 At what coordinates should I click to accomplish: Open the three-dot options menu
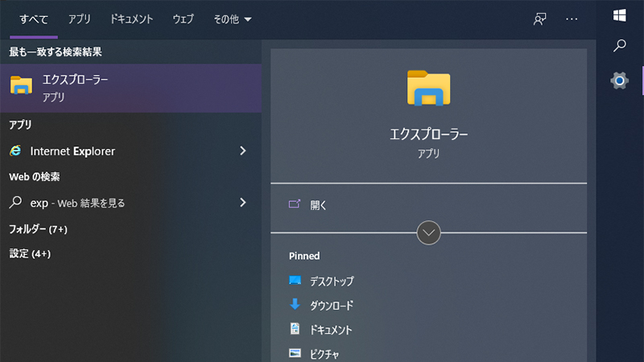572,19
